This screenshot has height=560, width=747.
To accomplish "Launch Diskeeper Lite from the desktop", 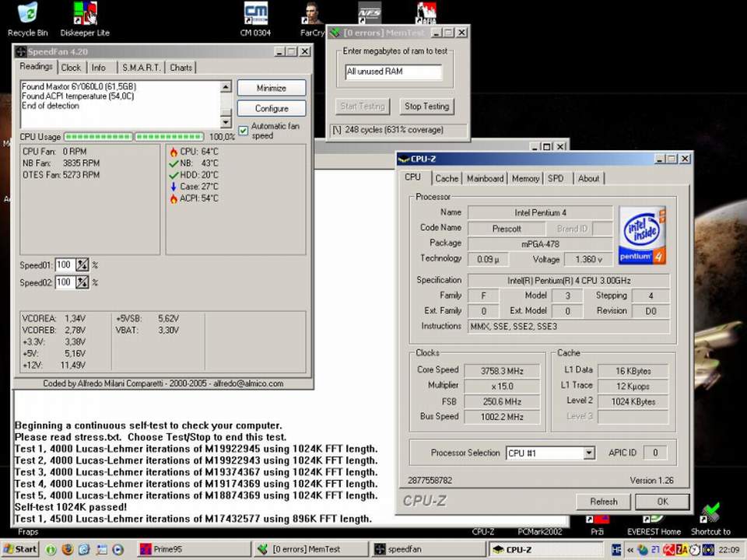I will pyautogui.click(x=85, y=14).
